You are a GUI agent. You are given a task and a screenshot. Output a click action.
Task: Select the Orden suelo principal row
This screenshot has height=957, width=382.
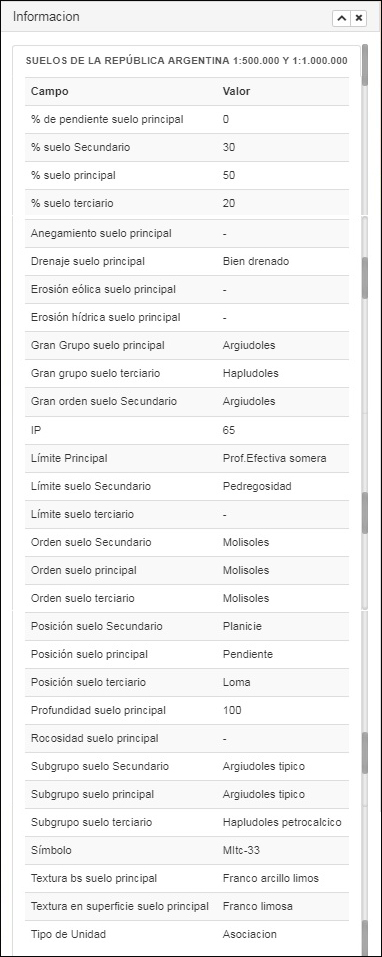point(187,571)
